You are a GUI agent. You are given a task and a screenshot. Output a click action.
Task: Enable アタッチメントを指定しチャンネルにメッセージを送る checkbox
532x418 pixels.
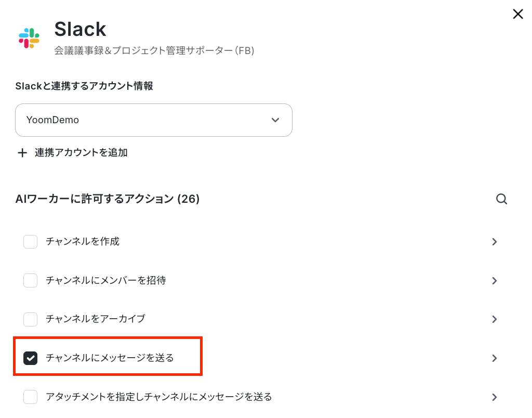point(31,397)
